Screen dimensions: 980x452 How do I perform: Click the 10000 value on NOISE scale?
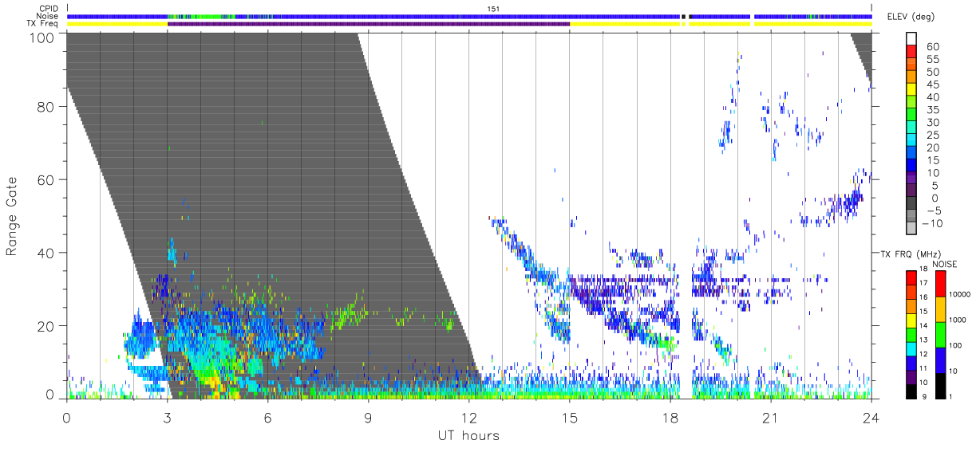[959, 294]
